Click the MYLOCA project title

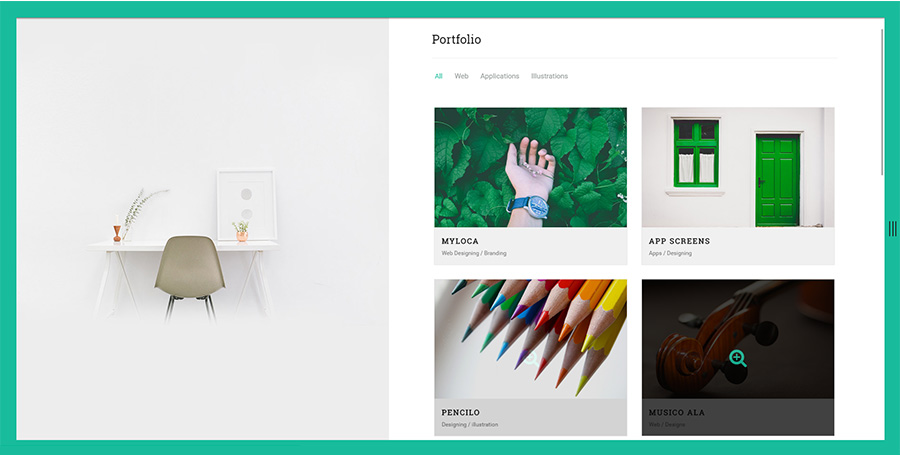460,241
